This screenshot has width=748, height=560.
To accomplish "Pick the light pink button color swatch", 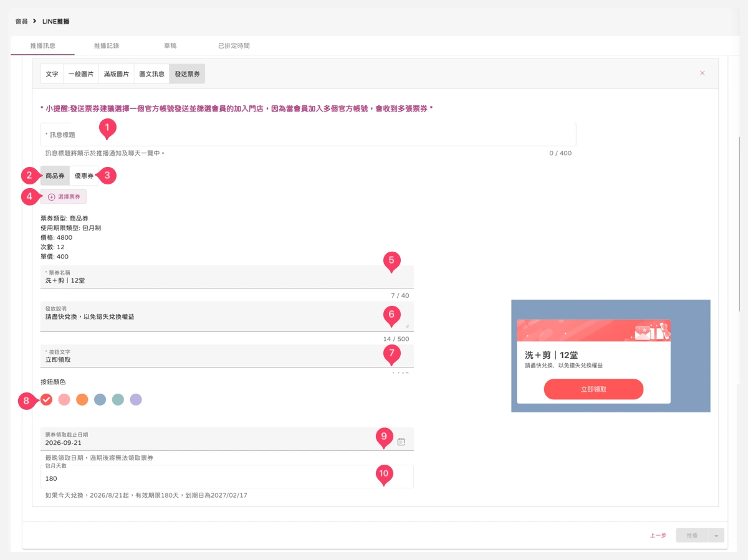I will [x=64, y=399].
